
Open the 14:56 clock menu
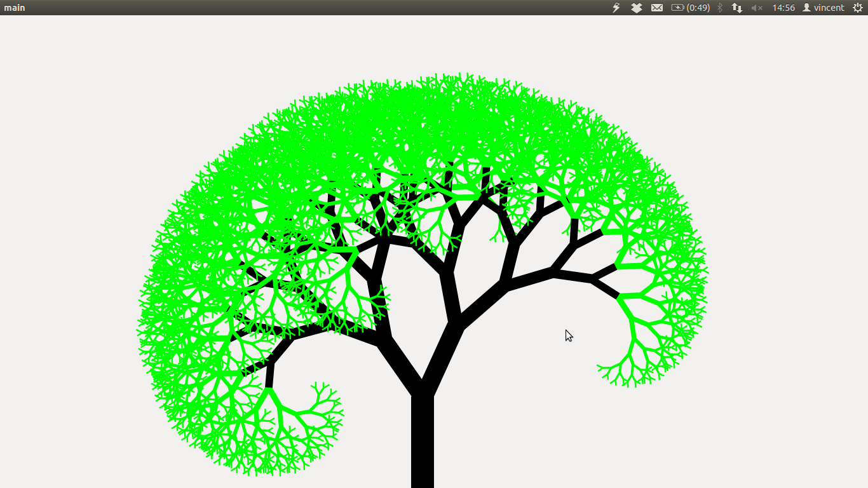[783, 8]
